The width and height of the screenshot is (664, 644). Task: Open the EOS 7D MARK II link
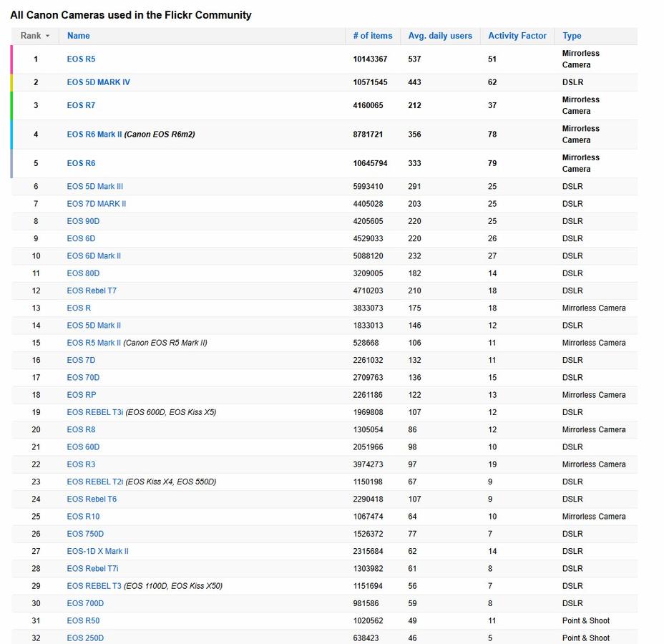click(x=96, y=204)
